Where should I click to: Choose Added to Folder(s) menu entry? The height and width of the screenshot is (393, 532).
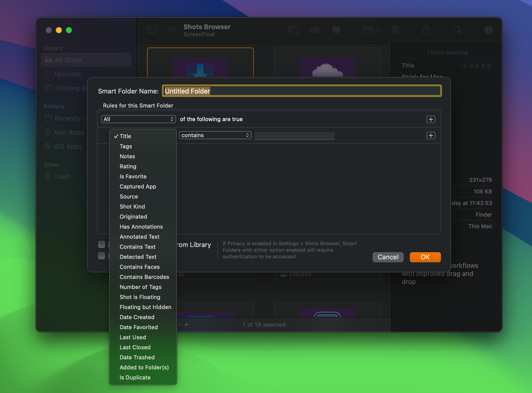(143, 367)
